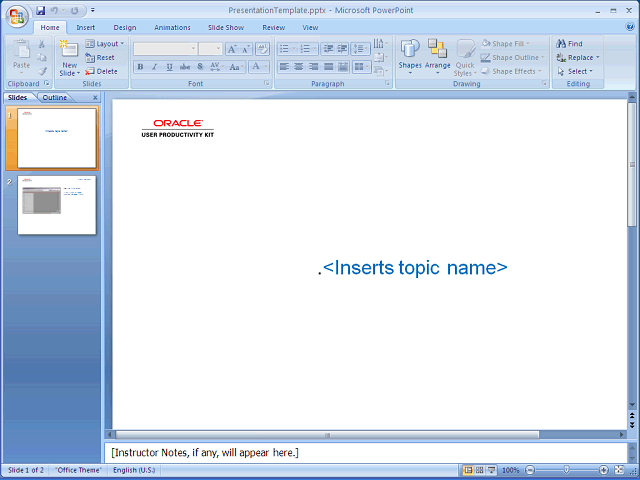The width and height of the screenshot is (640, 480).
Task: Open Quick Styles gallery
Action: pyautogui.click(x=465, y=58)
